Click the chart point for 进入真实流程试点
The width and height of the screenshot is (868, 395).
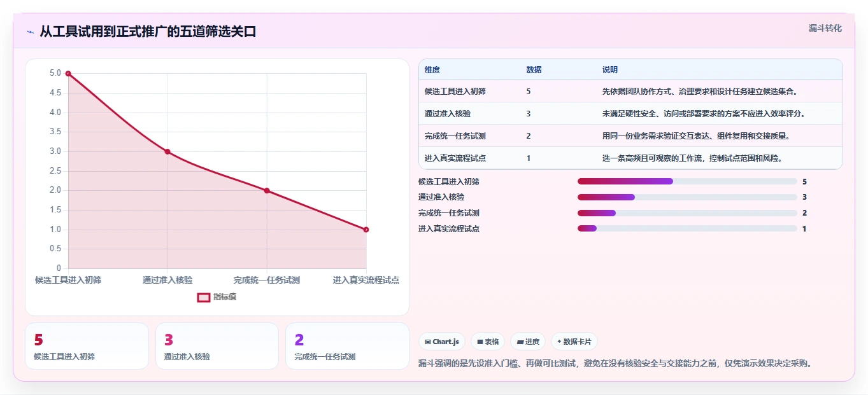click(x=366, y=230)
